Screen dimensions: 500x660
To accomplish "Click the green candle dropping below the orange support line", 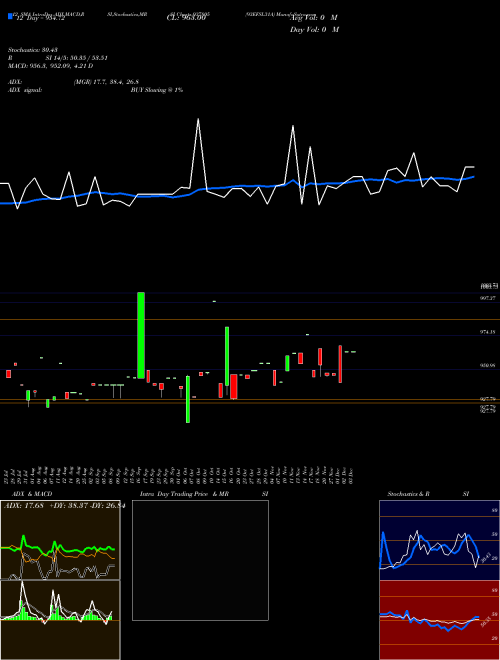I will tap(188, 399).
